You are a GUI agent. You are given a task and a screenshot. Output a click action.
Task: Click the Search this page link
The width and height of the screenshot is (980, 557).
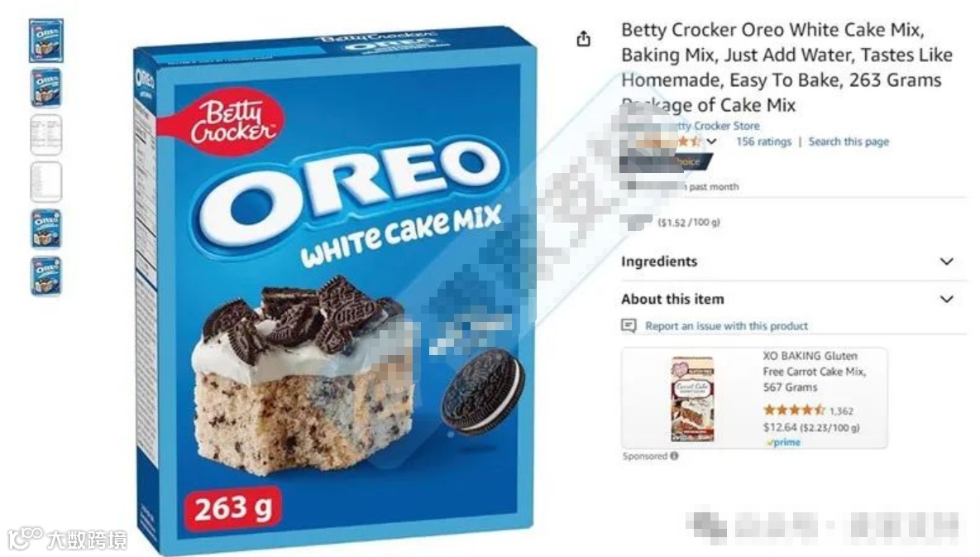pos(849,142)
